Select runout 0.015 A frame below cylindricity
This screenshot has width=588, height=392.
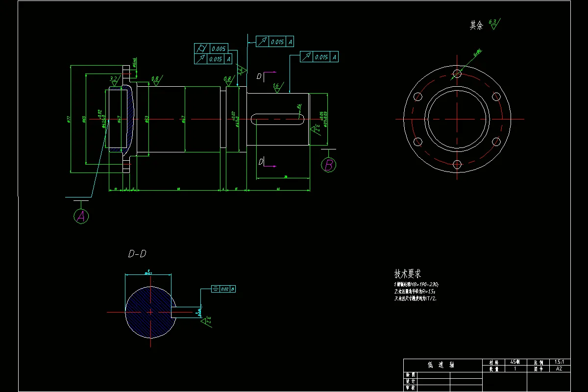[x=213, y=59]
